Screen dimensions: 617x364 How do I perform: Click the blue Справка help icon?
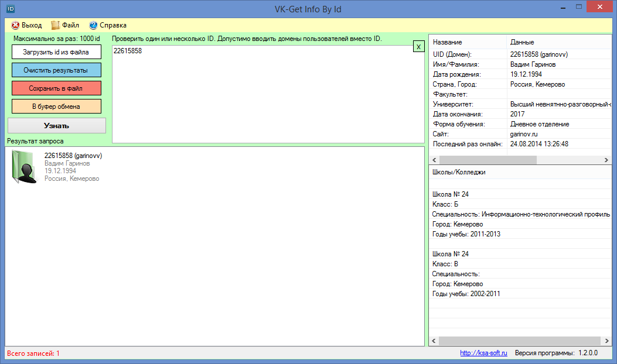click(x=93, y=25)
